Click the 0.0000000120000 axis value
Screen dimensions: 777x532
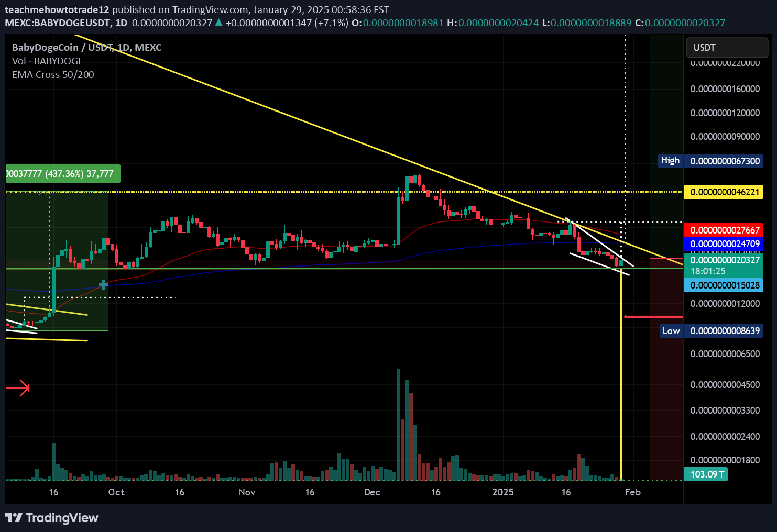tap(725, 113)
